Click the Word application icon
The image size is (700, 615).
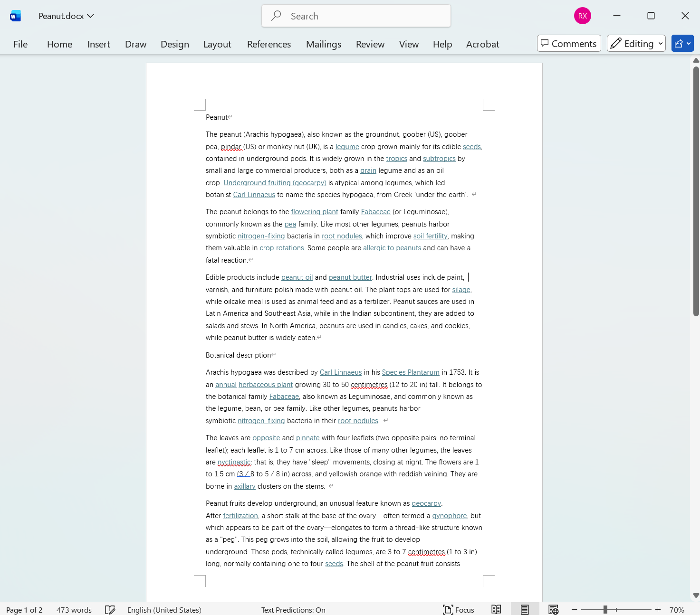15,15
